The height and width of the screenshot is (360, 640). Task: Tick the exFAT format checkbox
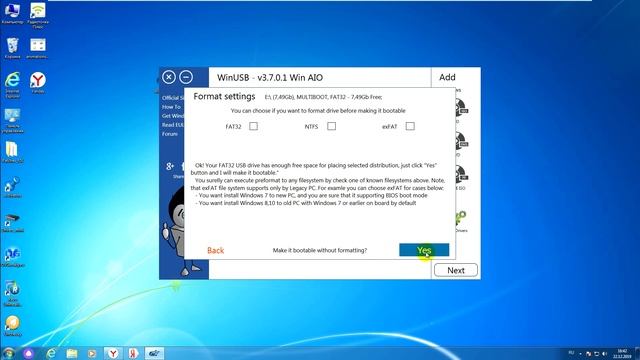410,126
